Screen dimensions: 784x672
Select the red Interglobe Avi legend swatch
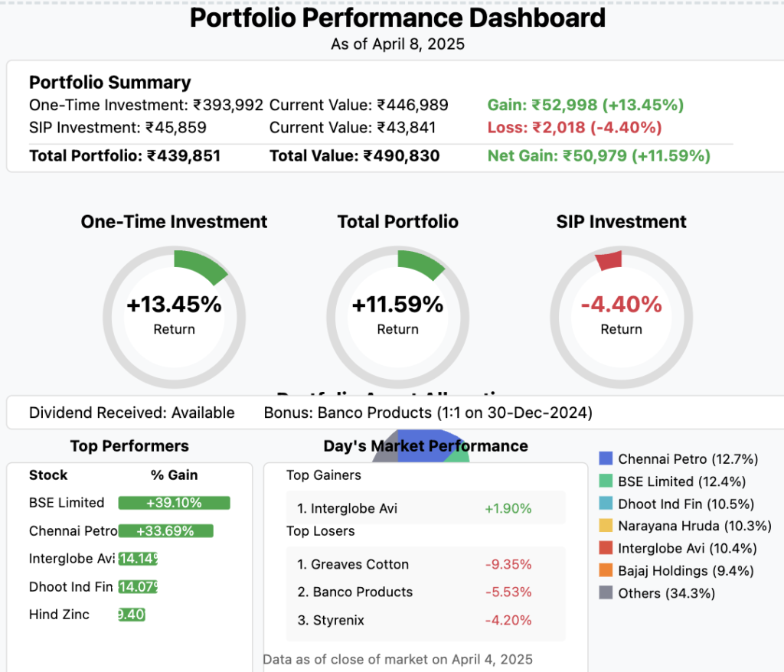(x=606, y=548)
